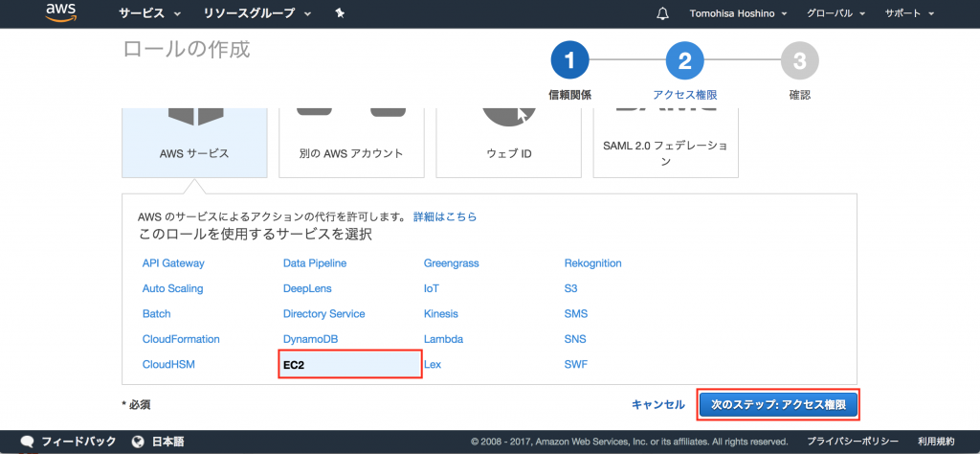Choose the Auto Scaling service
The image size is (980, 454).
172,289
